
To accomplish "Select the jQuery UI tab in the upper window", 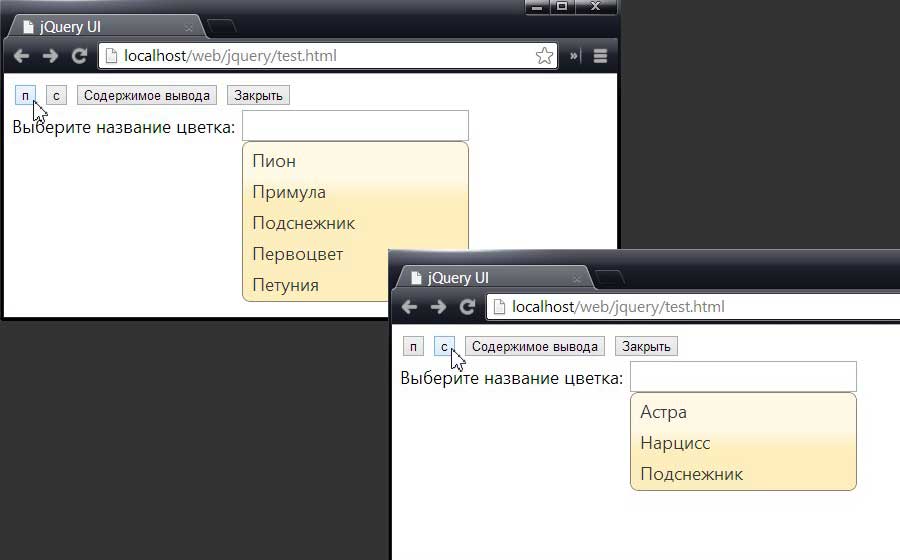I will (106, 27).
